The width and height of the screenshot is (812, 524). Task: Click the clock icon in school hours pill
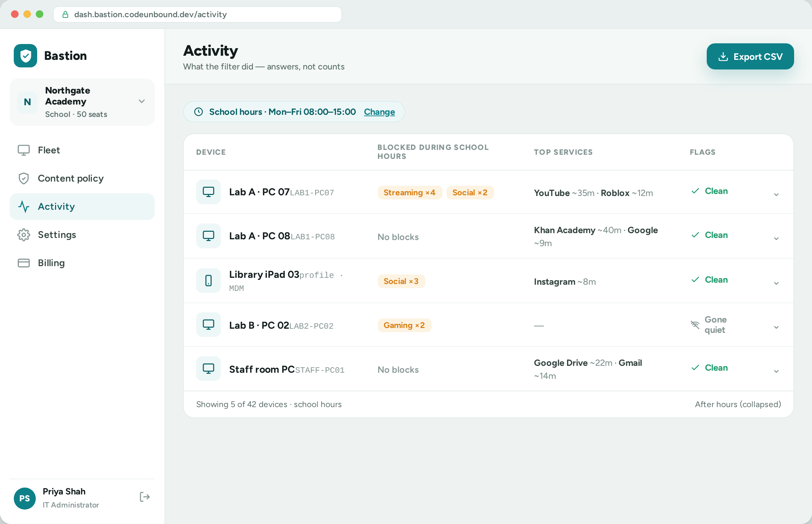tap(199, 112)
